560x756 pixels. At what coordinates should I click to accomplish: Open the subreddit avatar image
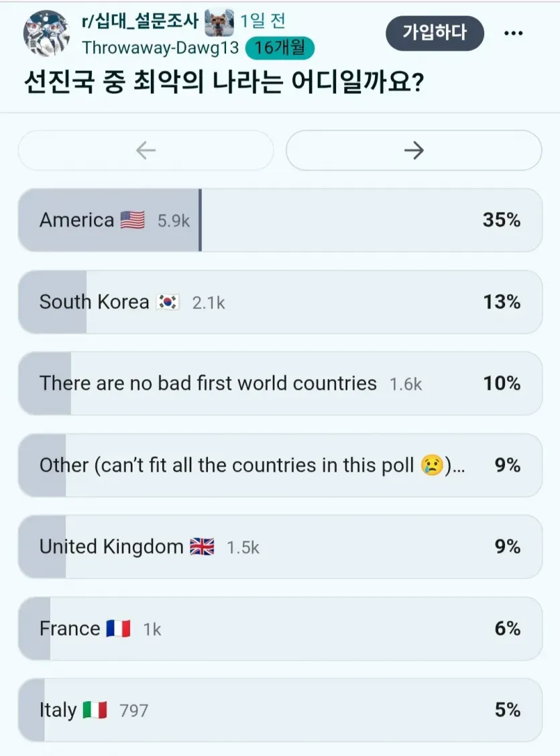[46, 33]
